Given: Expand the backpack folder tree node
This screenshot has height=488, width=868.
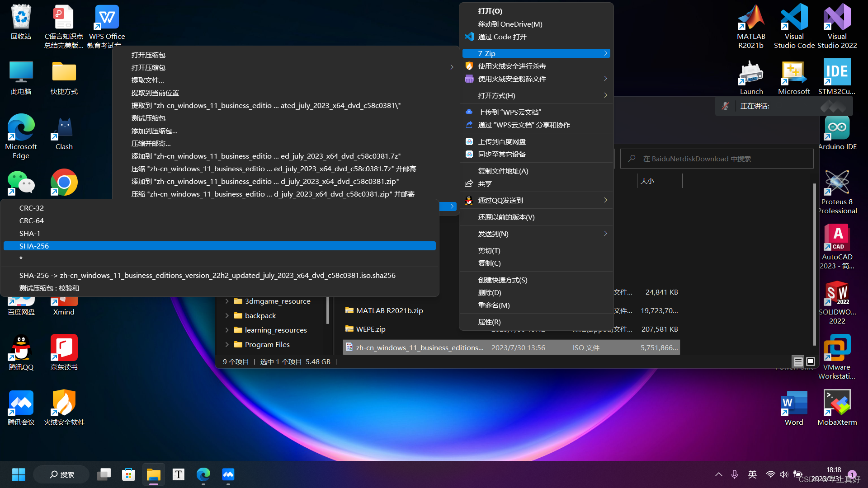Looking at the screenshot, I should (x=227, y=316).
